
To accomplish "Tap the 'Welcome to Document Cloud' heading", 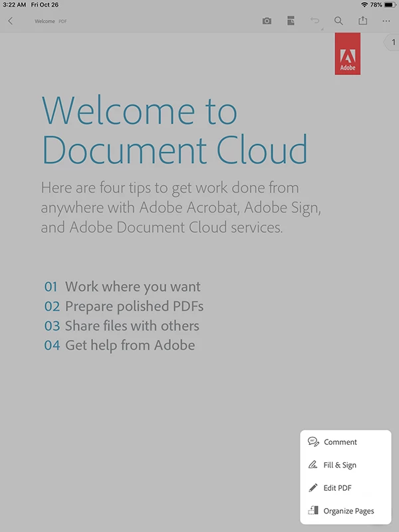I will [174, 130].
